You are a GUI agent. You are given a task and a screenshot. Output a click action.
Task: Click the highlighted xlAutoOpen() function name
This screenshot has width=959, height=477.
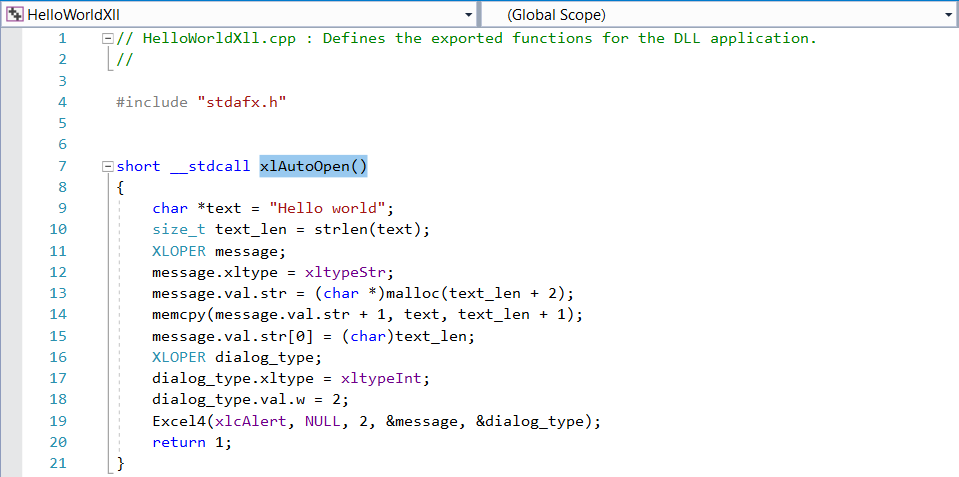[314, 166]
